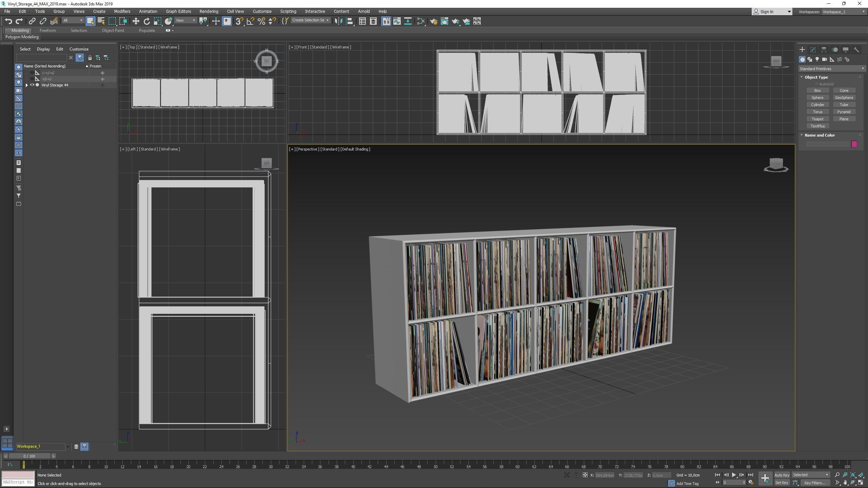This screenshot has width=868, height=488.
Task: Create a Box primitive
Action: click(817, 90)
